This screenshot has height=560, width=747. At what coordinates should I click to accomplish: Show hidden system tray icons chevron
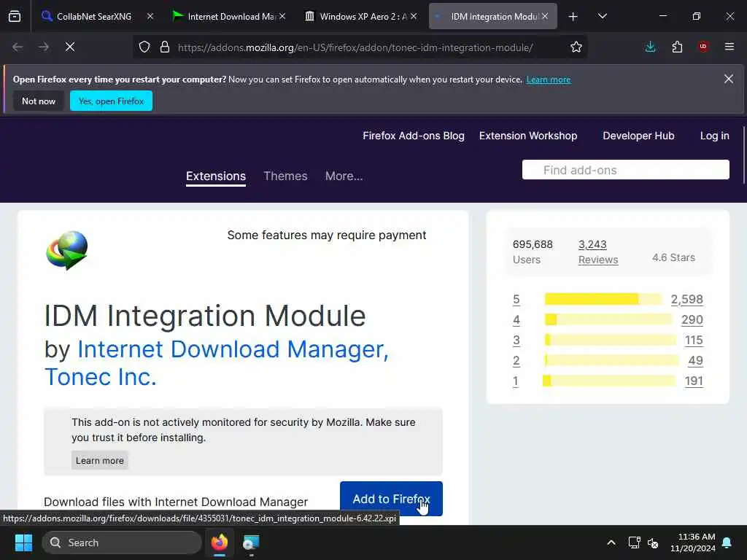coord(611,542)
